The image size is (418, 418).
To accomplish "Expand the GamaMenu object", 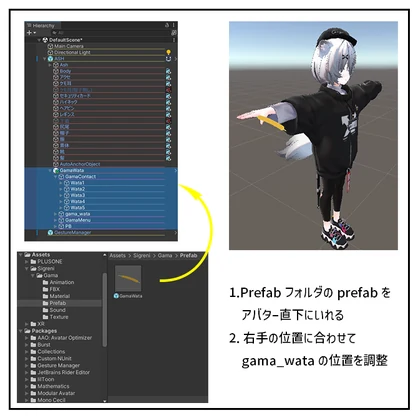I will [x=56, y=220].
